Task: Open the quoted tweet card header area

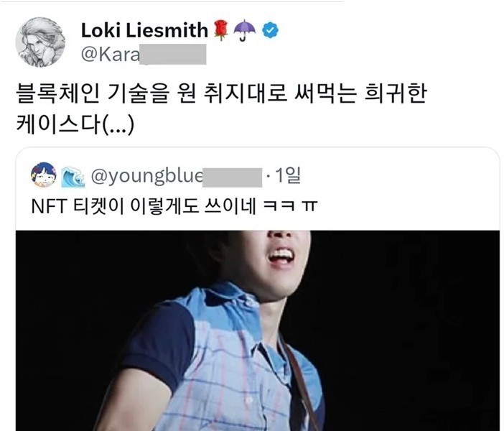Action: tap(166, 176)
